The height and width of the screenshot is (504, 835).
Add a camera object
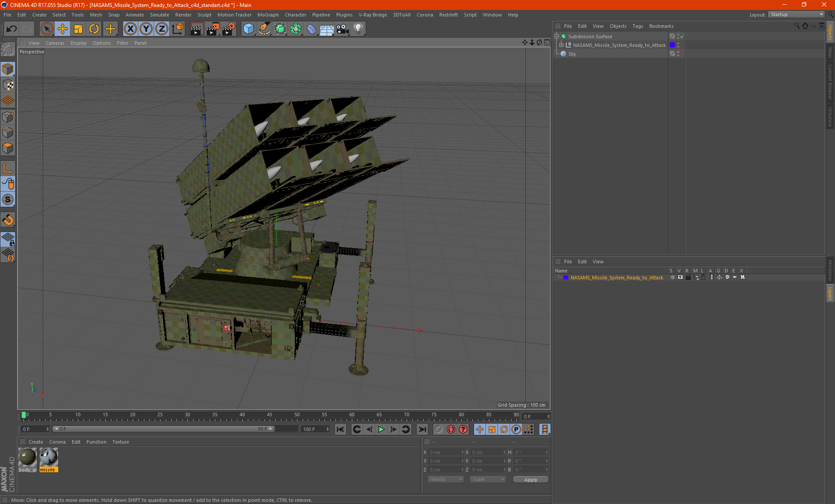[x=343, y=29]
